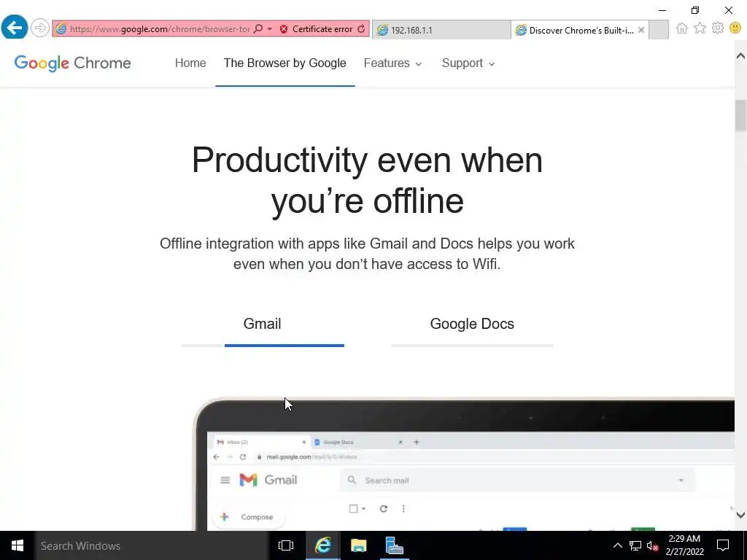Open the Server Manager taskbar icon

pos(394,545)
